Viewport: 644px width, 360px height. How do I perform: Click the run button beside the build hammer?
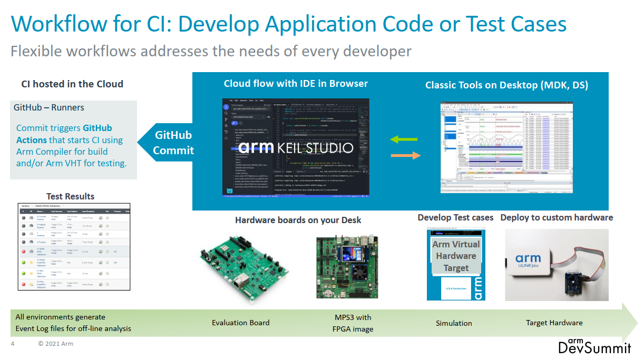[241, 123]
